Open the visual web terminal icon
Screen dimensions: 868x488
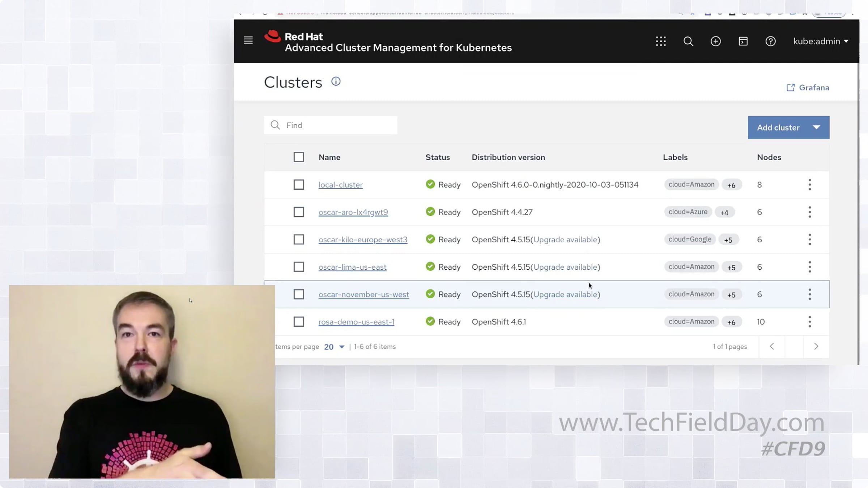(x=743, y=41)
